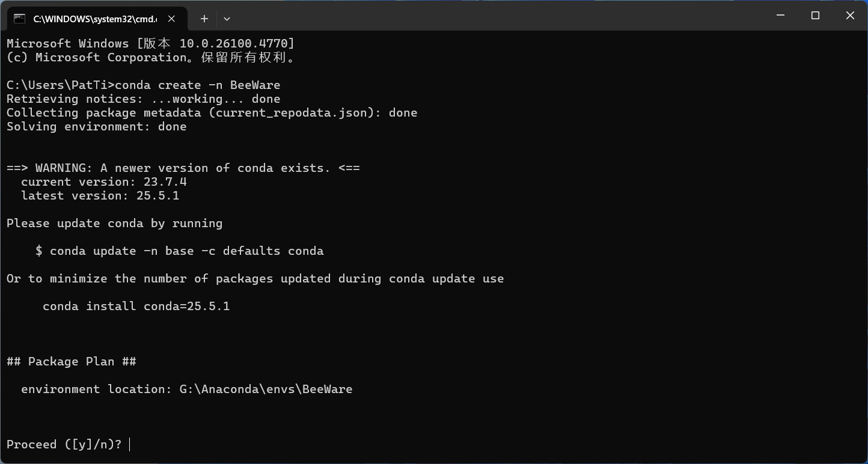
Task: Click the G:\Anaconda\envs\BeeWare environment path
Action: (x=266, y=389)
